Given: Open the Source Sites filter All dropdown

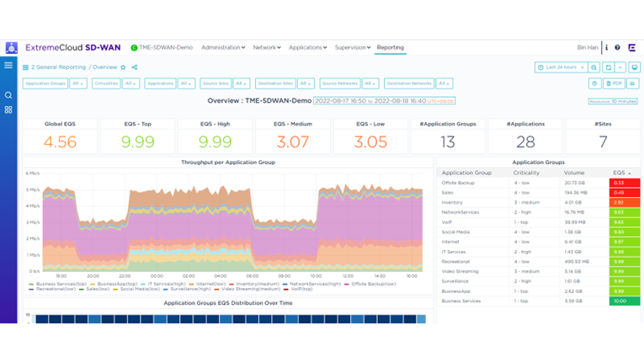Looking at the screenshot, I should [x=242, y=84].
